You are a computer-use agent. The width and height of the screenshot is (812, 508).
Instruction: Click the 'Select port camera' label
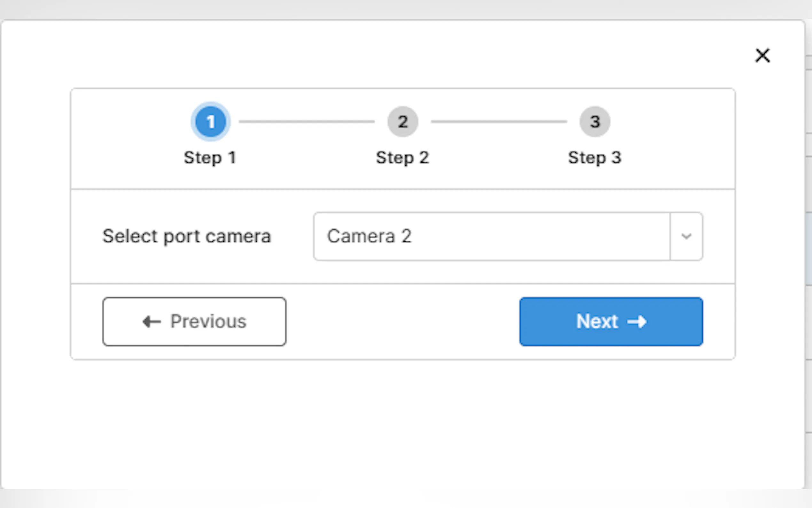coord(187,236)
